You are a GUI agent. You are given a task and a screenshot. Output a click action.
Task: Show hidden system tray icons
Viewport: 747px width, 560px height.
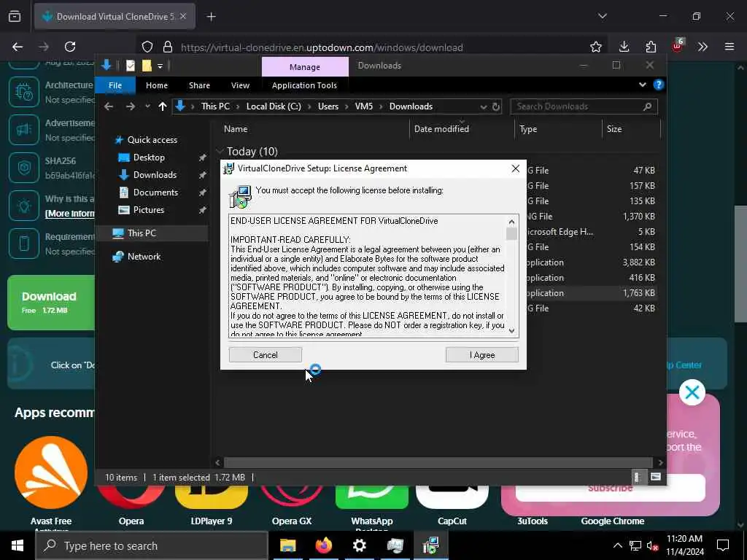pos(617,545)
